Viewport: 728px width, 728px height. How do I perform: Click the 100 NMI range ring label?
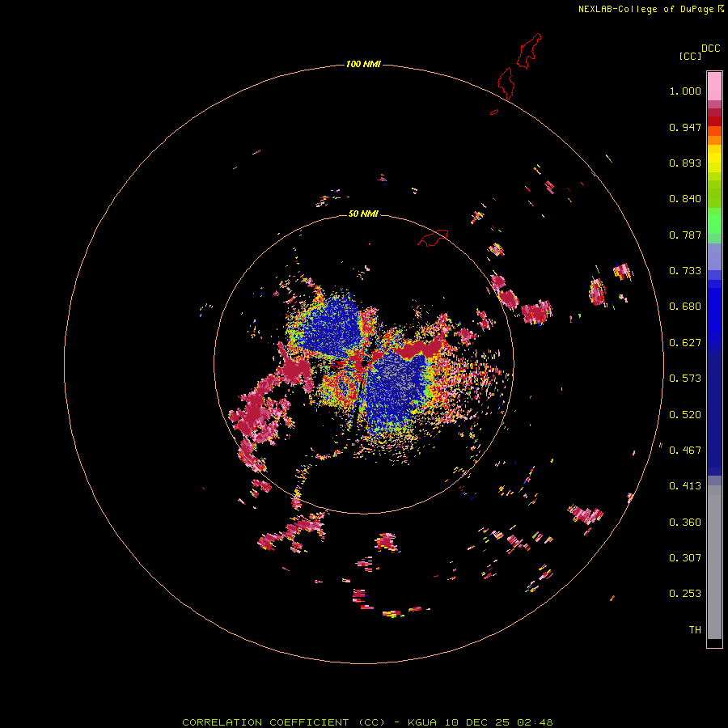click(x=363, y=64)
